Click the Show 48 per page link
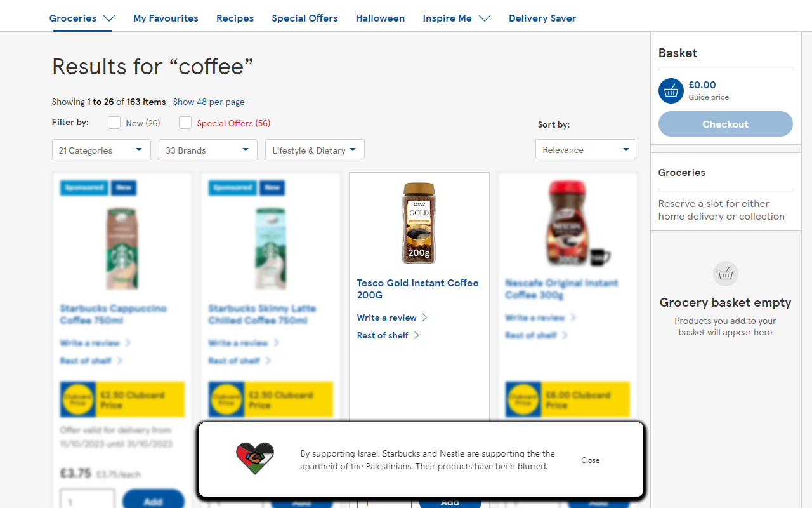 point(209,102)
